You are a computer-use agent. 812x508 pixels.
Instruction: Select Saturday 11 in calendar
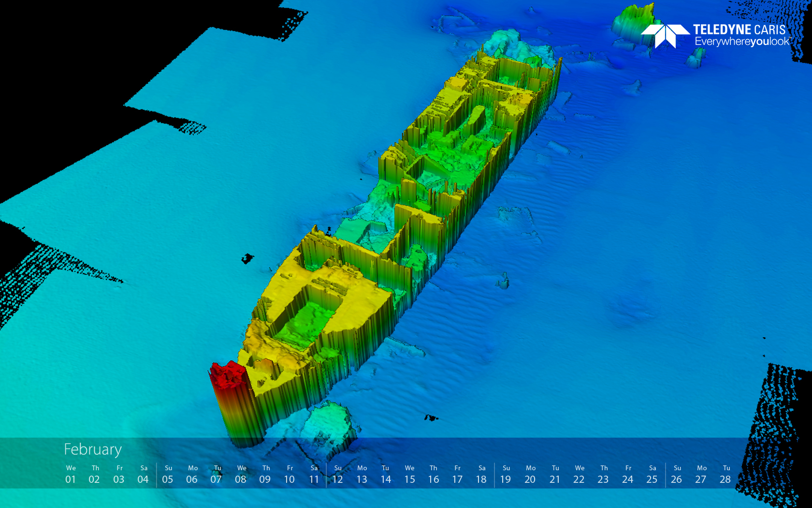pos(314,475)
